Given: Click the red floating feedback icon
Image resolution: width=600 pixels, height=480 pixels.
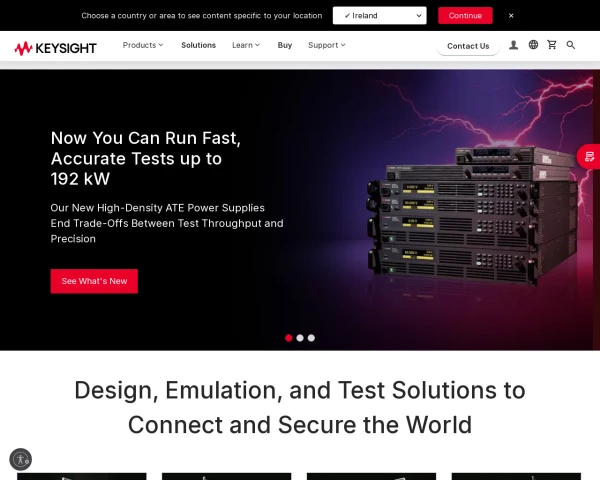Looking at the screenshot, I should coord(589,157).
